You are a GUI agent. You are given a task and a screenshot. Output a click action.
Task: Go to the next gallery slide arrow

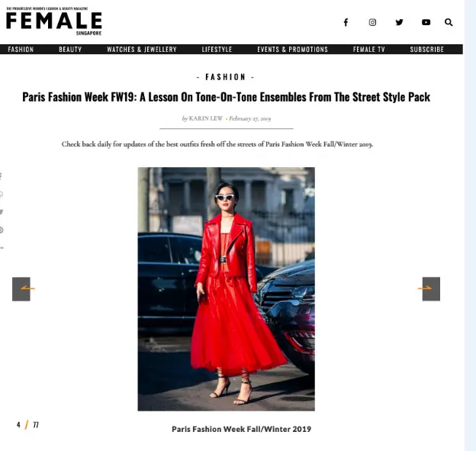click(x=431, y=288)
